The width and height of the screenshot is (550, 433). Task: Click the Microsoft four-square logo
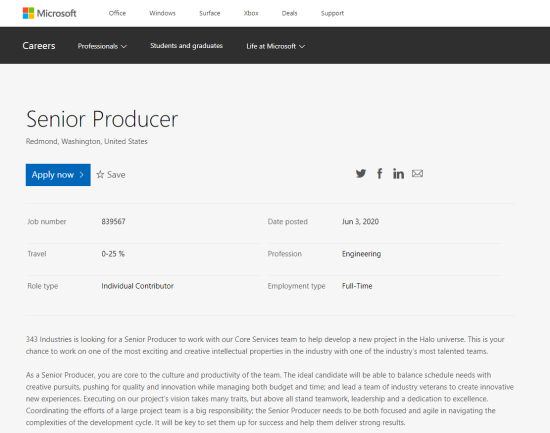[x=28, y=13]
